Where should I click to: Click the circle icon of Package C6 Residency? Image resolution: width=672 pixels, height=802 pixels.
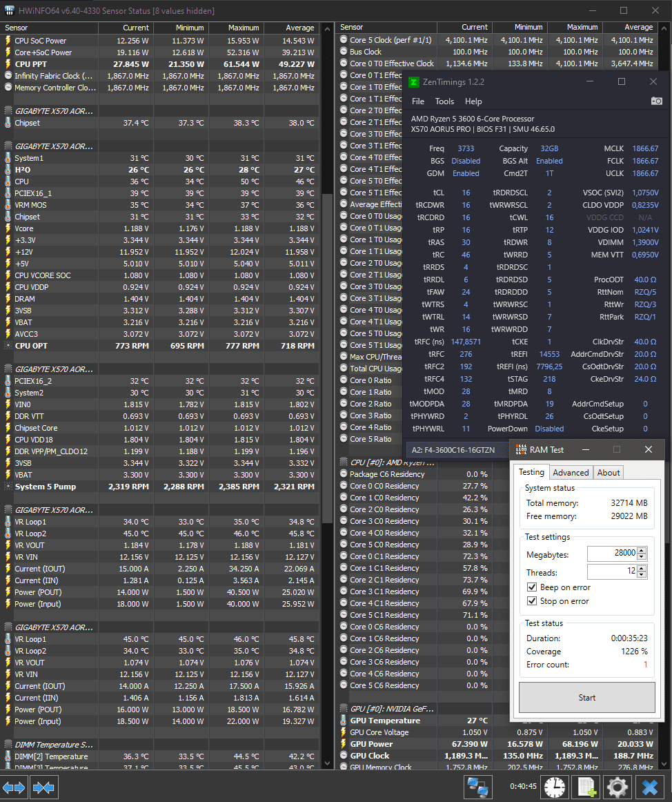coord(344,474)
